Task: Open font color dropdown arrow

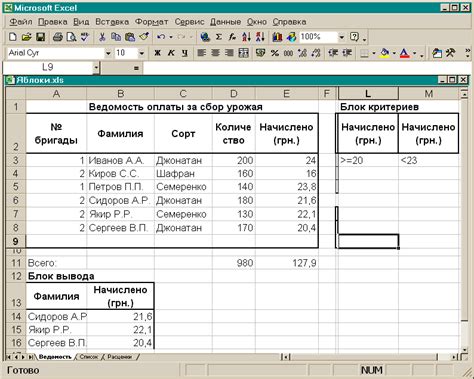Action: coord(414,53)
